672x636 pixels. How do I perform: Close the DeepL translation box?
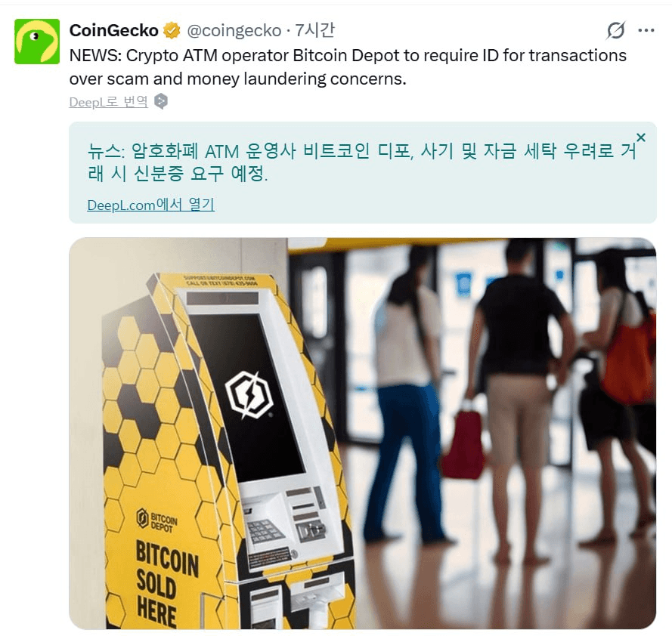[x=641, y=137]
